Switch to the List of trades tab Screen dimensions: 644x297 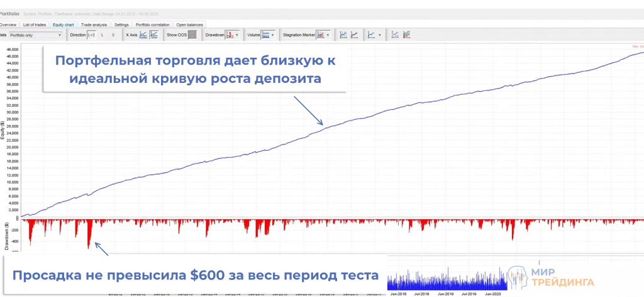tap(36, 24)
